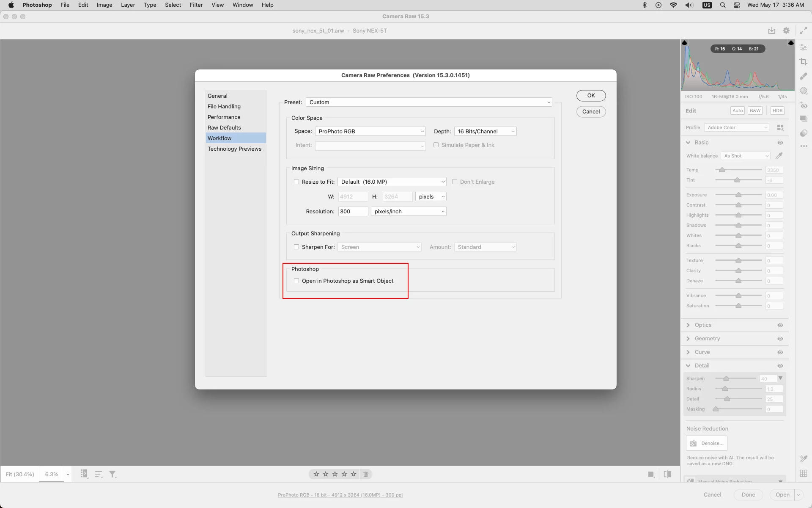The width and height of the screenshot is (812, 508).
Task: Select the Red Eye removal tool
Action: tap(804, 105)
